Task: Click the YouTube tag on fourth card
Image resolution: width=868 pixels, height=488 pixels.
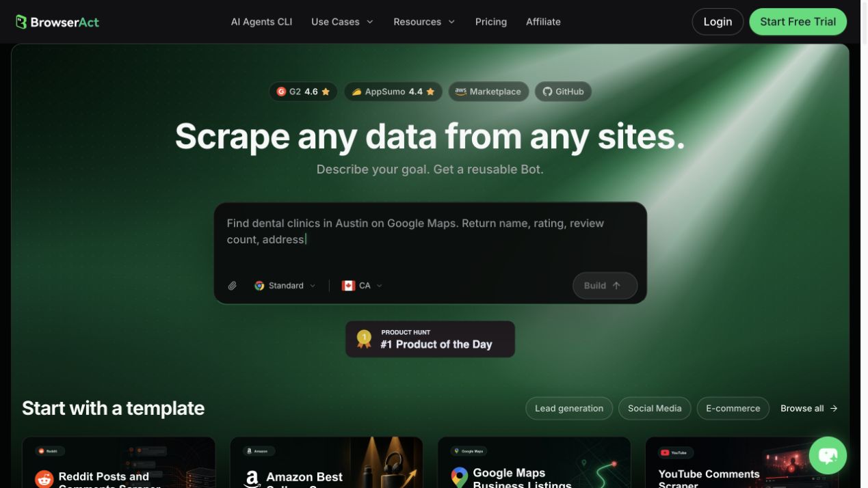Action: pyautogui.click(x=675, y=452)
